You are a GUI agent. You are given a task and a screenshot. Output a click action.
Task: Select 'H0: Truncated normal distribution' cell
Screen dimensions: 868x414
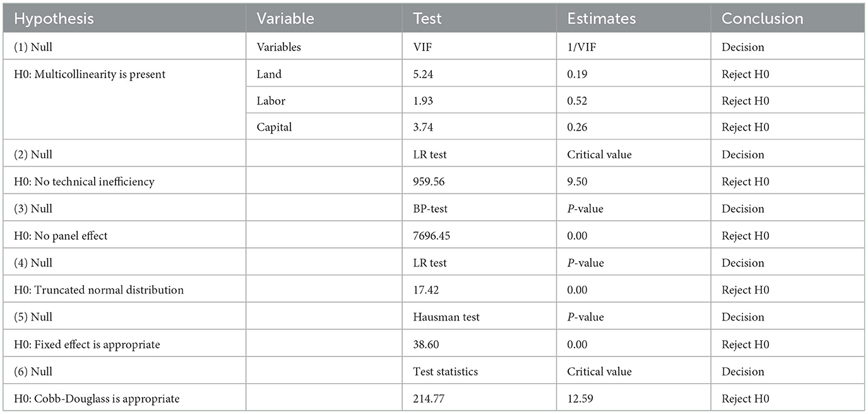coord(125,290)
